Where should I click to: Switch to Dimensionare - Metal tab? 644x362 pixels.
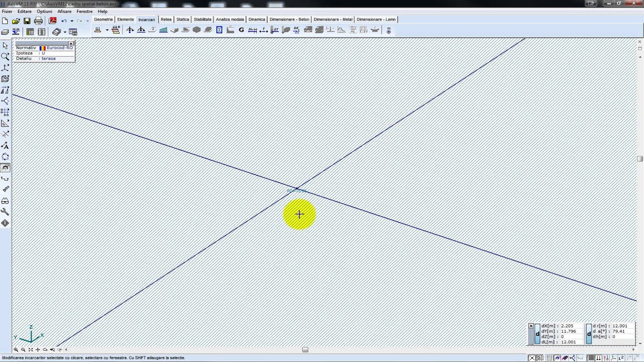click(x=333, y=19)
